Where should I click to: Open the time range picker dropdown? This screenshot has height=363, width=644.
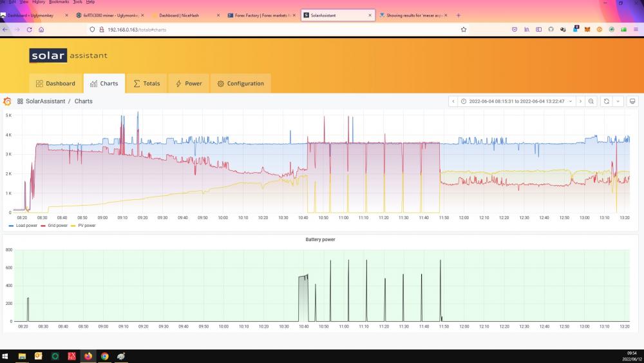(x=516, y=101)
